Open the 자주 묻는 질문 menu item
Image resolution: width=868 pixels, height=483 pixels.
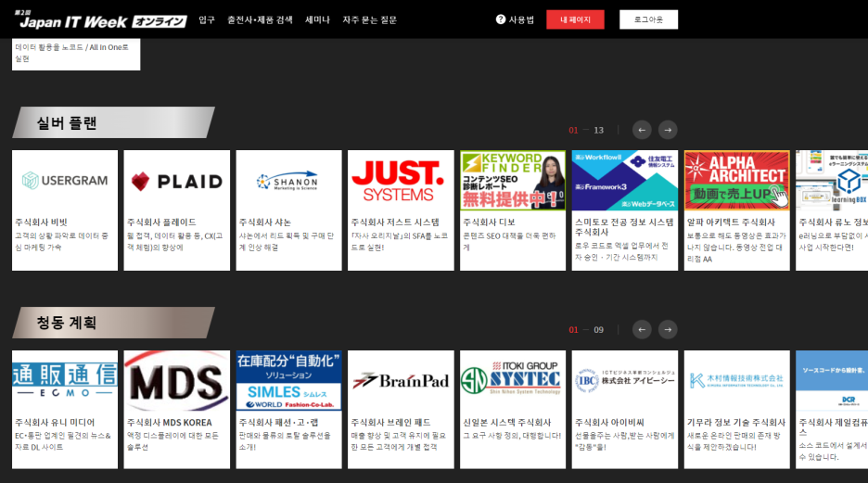(x=369, y=19)
